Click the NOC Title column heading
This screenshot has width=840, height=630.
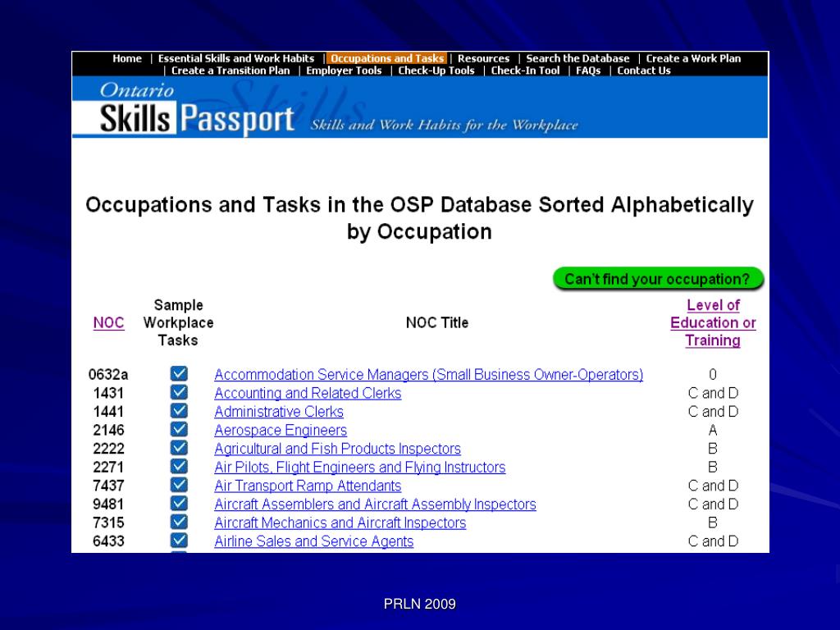(x=436, y=322)
